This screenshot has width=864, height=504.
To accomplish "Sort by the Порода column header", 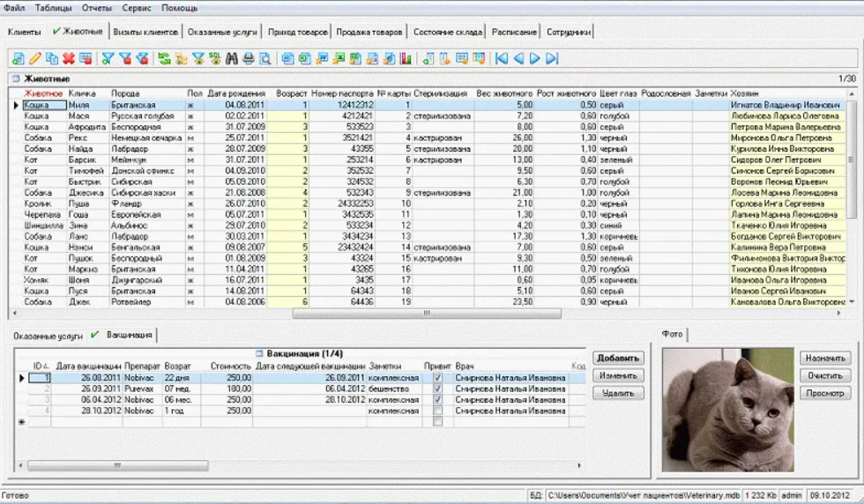I will tap(125, 93).
